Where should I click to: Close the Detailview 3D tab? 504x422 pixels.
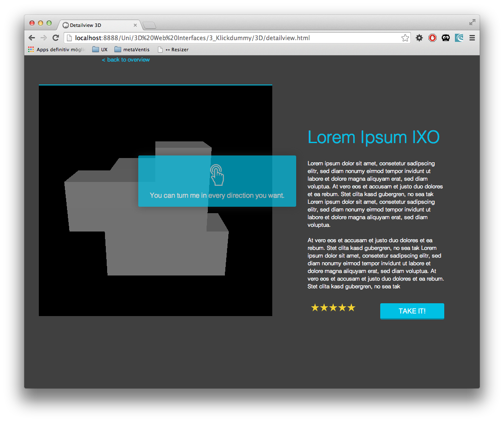point(135,25)
